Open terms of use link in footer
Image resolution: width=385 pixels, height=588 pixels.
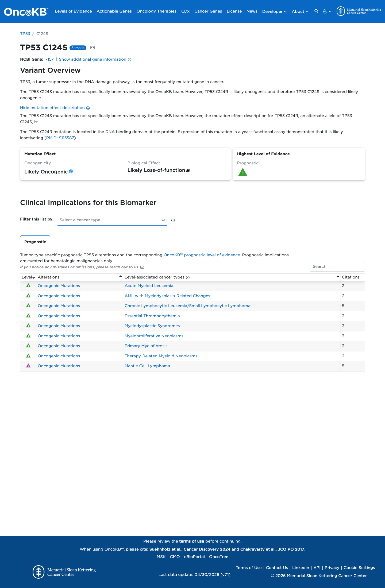pyautogui.click(x=191, y=541)
